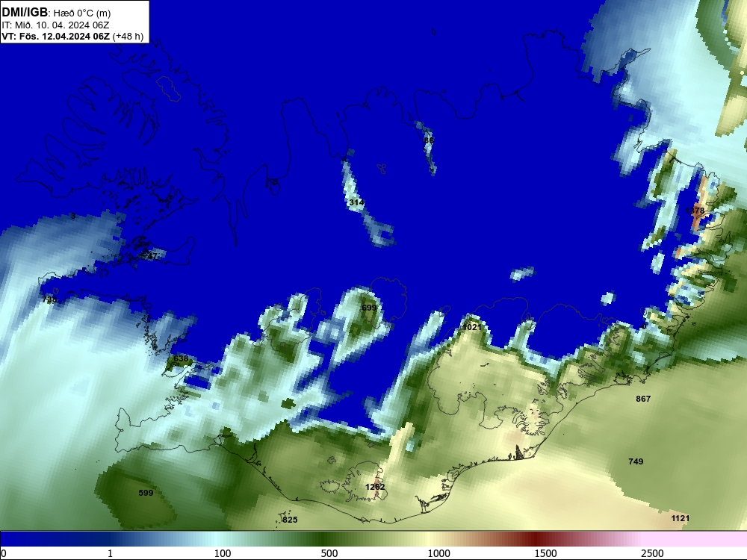
Task: Pick the dark red band of the color scale
Action: tap(536, 539)
